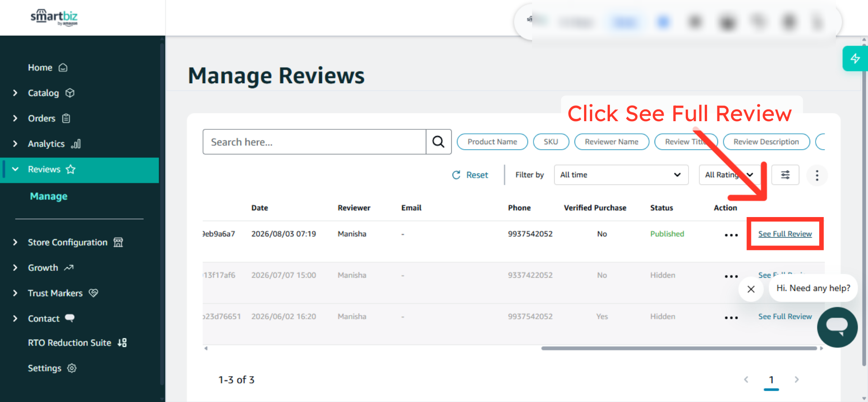Click the Hi. Need any help? bubble
The width and height of the screenshot is (868, 402).
[x=813, y=288]
